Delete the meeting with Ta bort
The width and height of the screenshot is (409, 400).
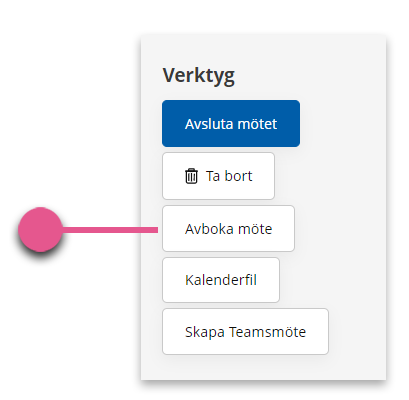(218, 176)
